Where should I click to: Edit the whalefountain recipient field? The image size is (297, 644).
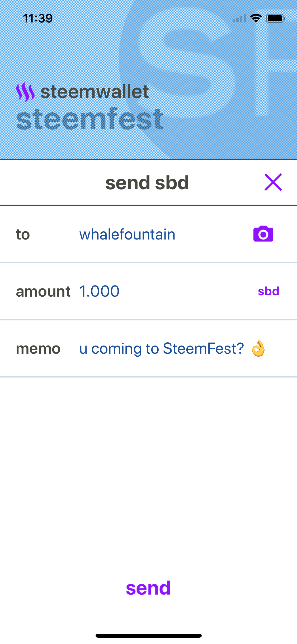[x=127, y=234]
